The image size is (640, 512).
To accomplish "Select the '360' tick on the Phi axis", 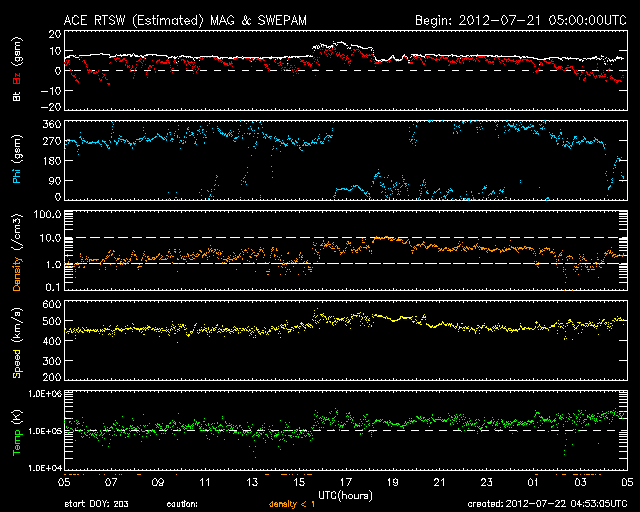I will coord(52,124).
